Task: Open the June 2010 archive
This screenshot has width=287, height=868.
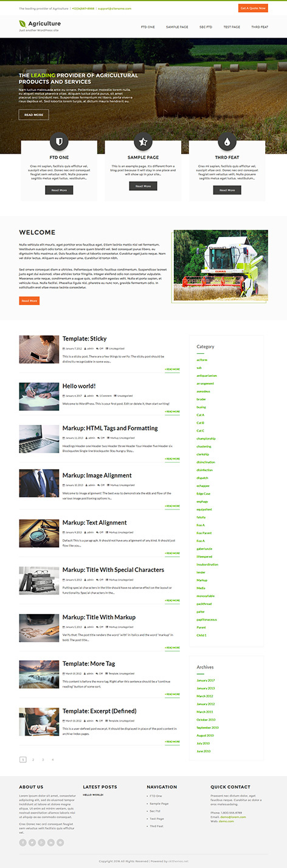Action: [x=204, y=751]
